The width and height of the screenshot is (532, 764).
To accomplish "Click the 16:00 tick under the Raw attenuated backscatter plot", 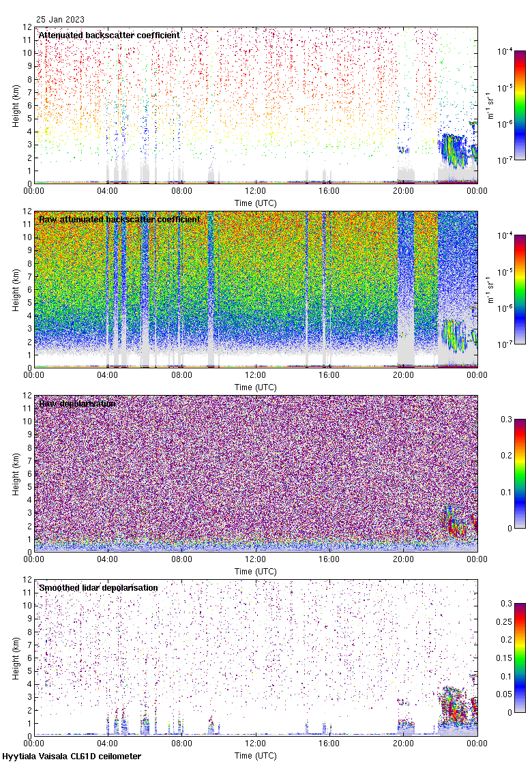I will click(x=329, y=375).
